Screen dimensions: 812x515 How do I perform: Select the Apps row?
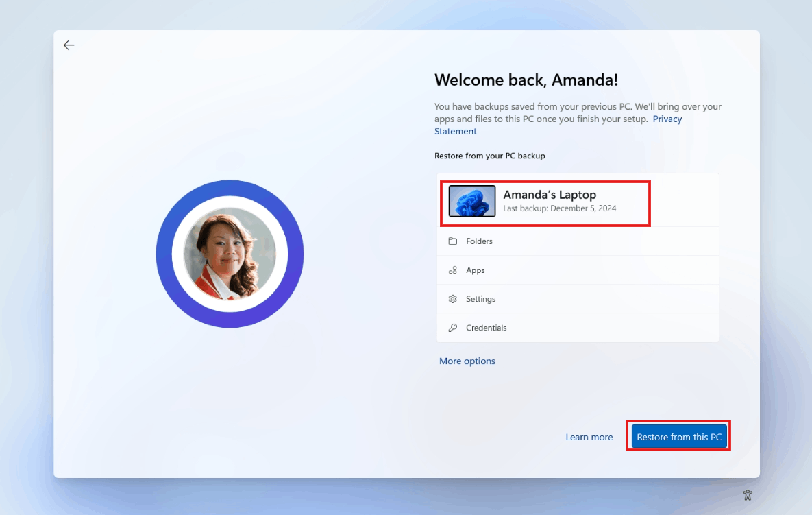pyautogui.click(x=578, y=270)
